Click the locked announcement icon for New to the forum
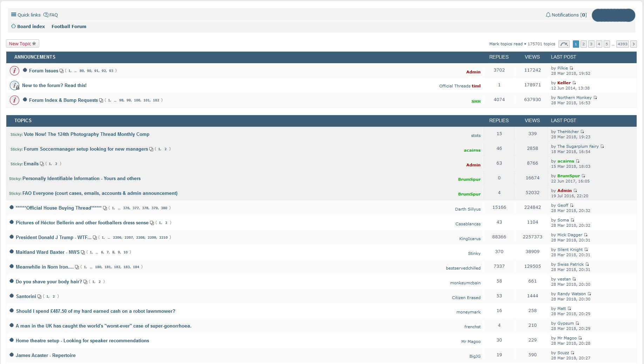The image size is (644, 364). (14, 85)
